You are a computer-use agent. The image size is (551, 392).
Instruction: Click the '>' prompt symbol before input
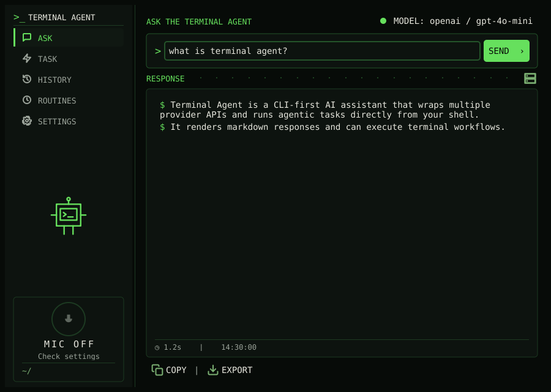[x=158, y=51]
